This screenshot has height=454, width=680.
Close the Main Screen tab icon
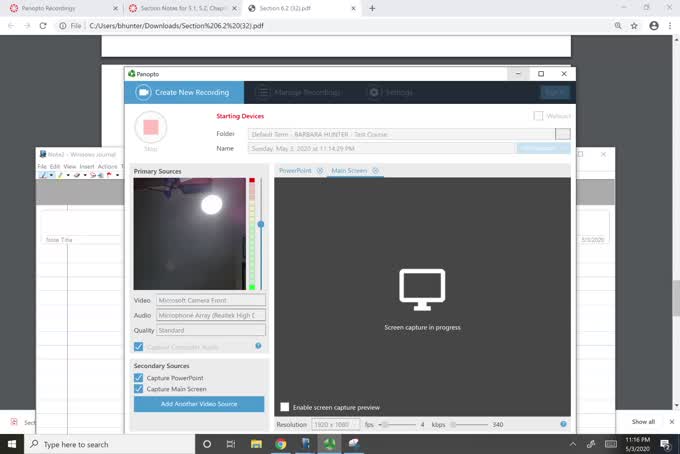[x=376, y=171]
